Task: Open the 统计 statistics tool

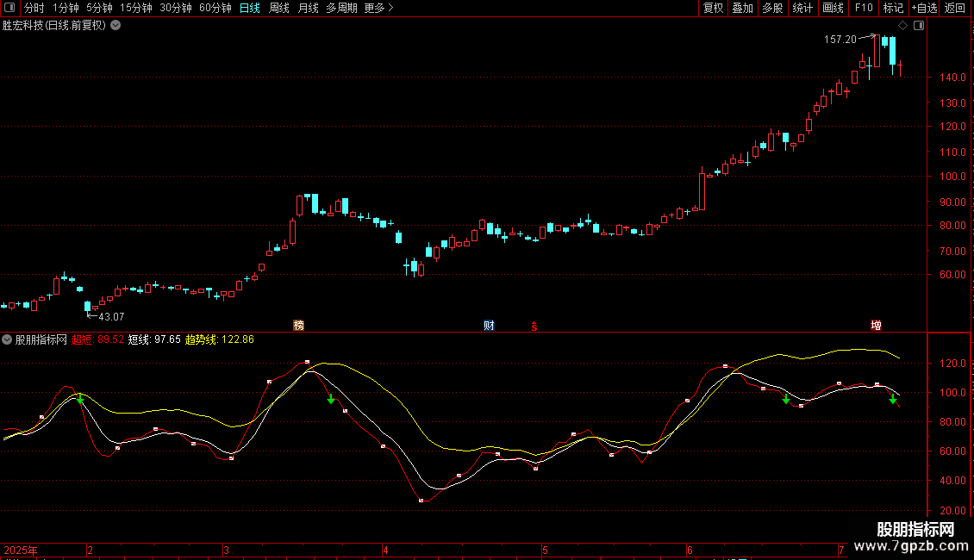Action: tap(802, 8)
